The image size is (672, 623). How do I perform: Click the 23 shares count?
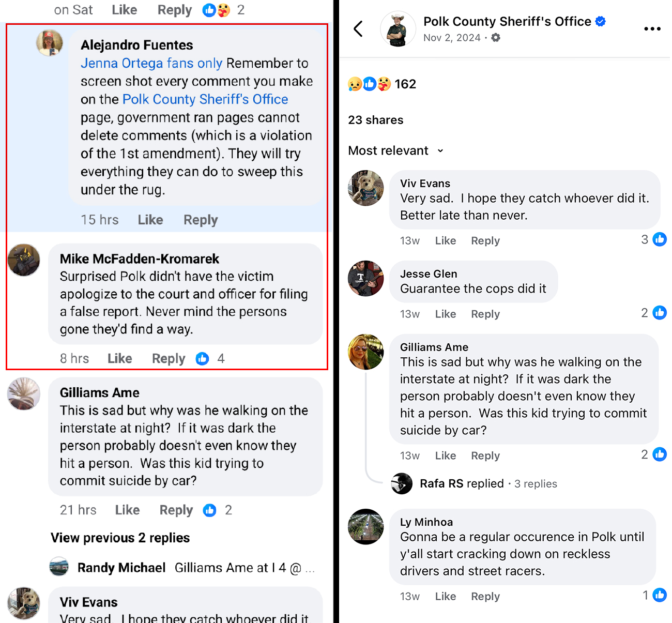[375, 120]
